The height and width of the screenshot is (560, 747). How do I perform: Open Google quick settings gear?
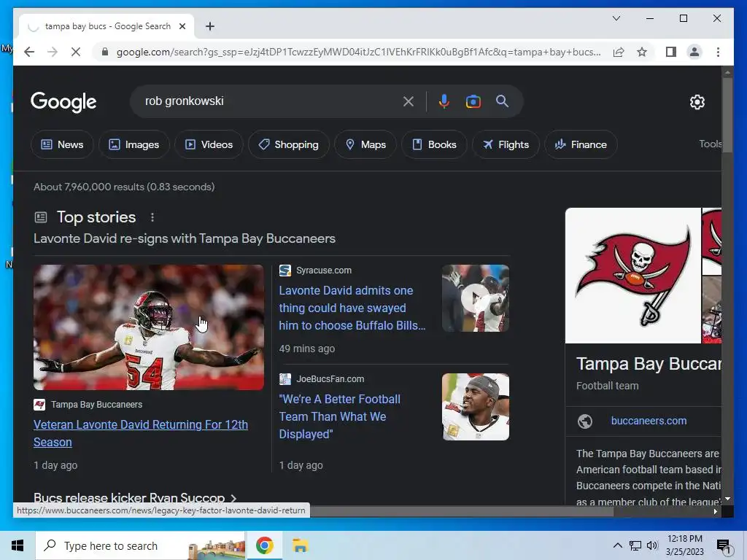click(697, 102)
